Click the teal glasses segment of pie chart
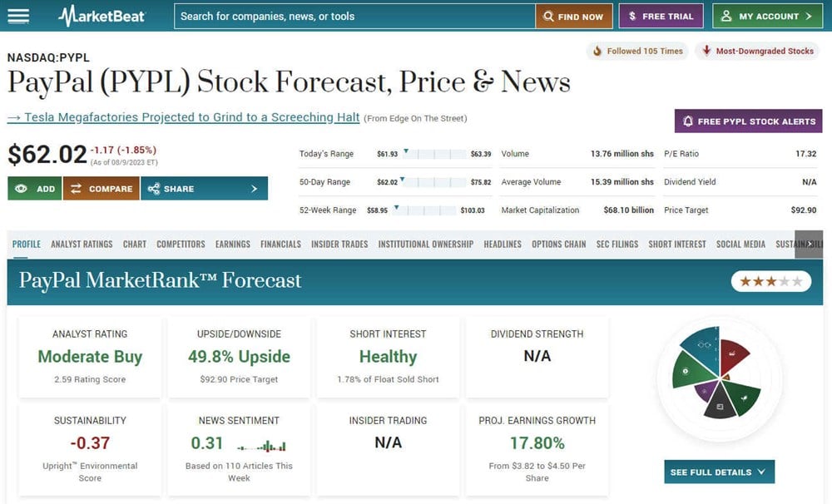 (703, 348)
